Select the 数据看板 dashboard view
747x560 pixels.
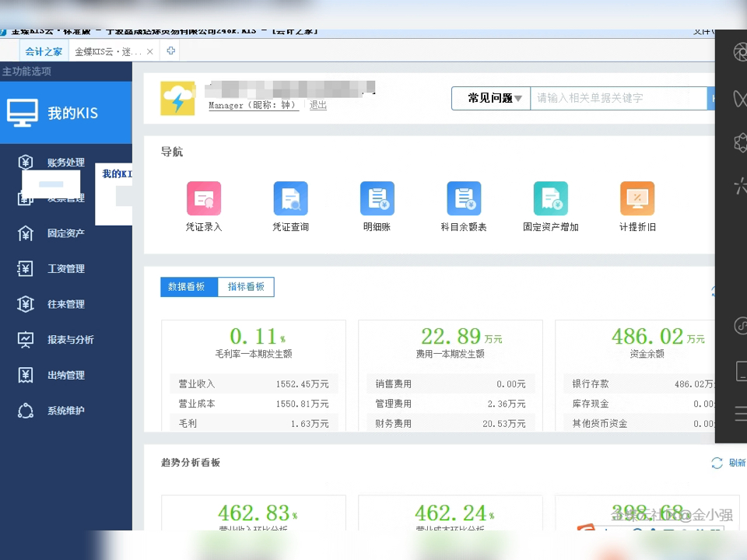click(188, 286)
